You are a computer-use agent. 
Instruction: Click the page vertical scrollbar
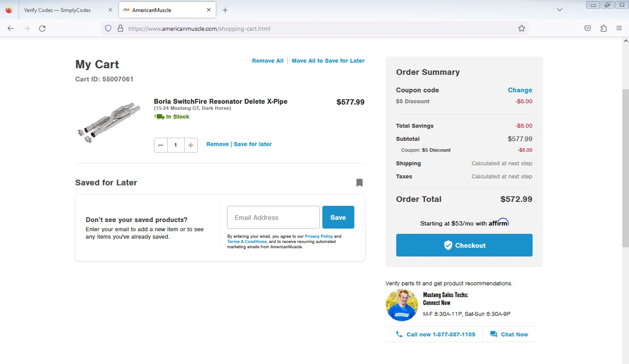(x=626, y=168)
